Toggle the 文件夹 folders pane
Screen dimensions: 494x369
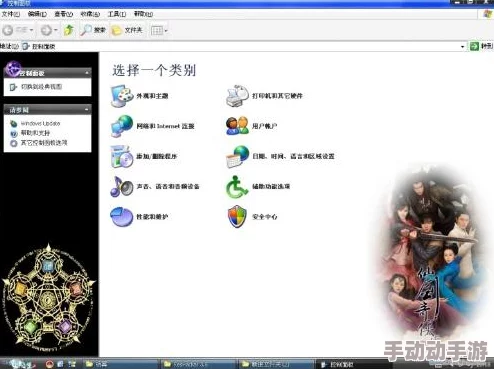[x=127, y=30]
